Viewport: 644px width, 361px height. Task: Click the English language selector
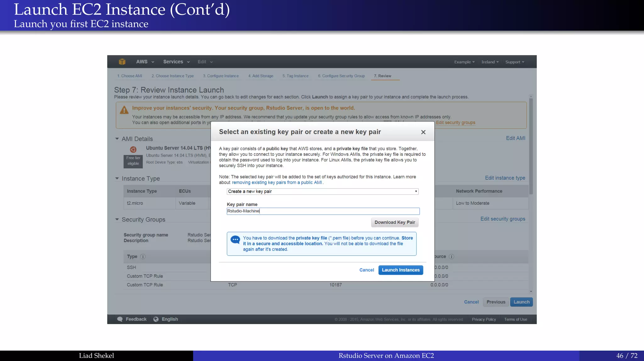click(x=166, y=319)
